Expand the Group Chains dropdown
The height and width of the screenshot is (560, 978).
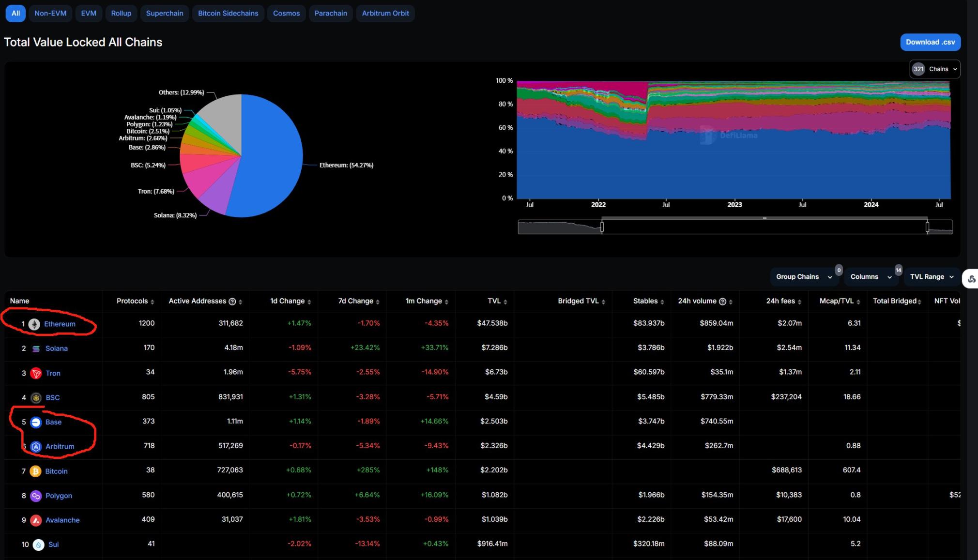803,277
